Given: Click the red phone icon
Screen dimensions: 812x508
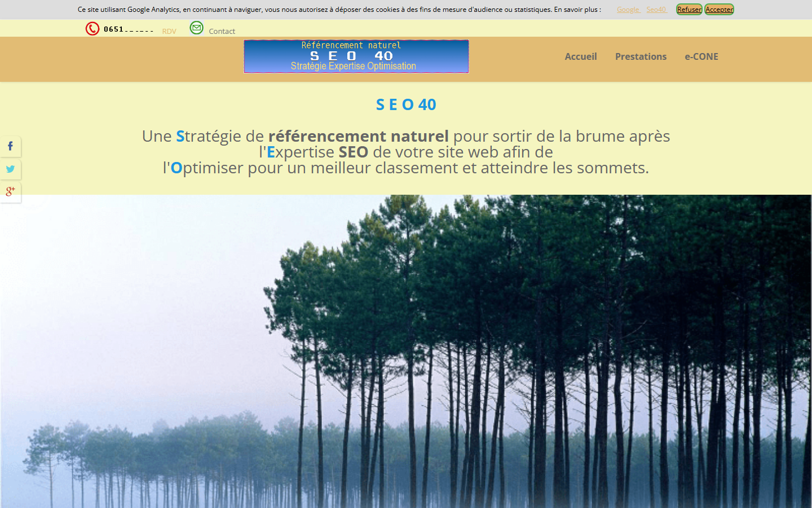Looking at the screenshot, I should pyautogui.click(x=92, y=29).
